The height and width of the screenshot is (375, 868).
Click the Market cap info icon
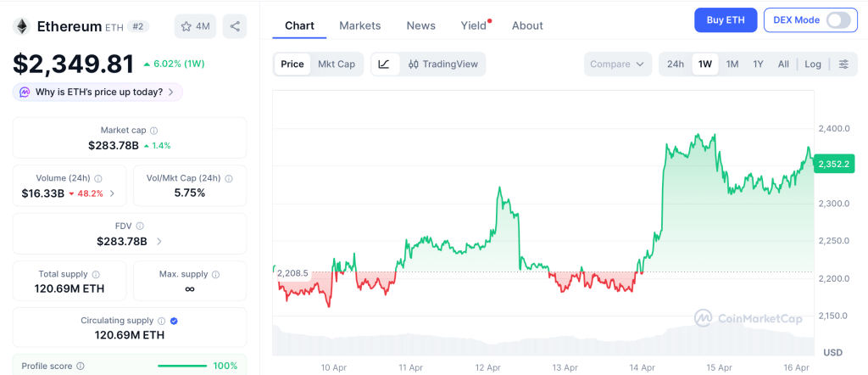click(153, 131)
